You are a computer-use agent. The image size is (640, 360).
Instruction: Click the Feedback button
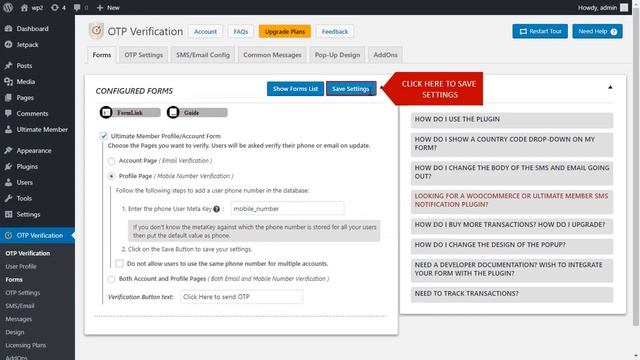[335, 31]
